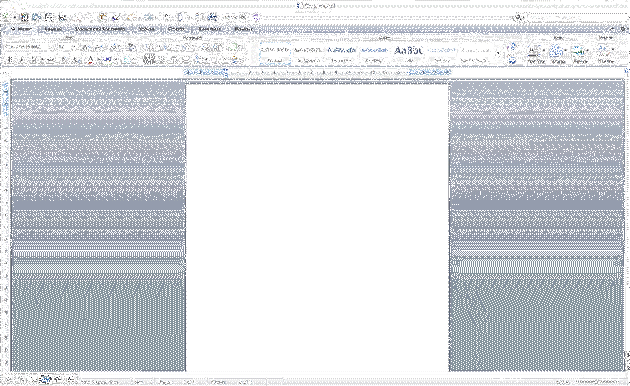Collapse the ribbon with the arrow button
This screenshot has height=386, width=630.
[612, 29]
